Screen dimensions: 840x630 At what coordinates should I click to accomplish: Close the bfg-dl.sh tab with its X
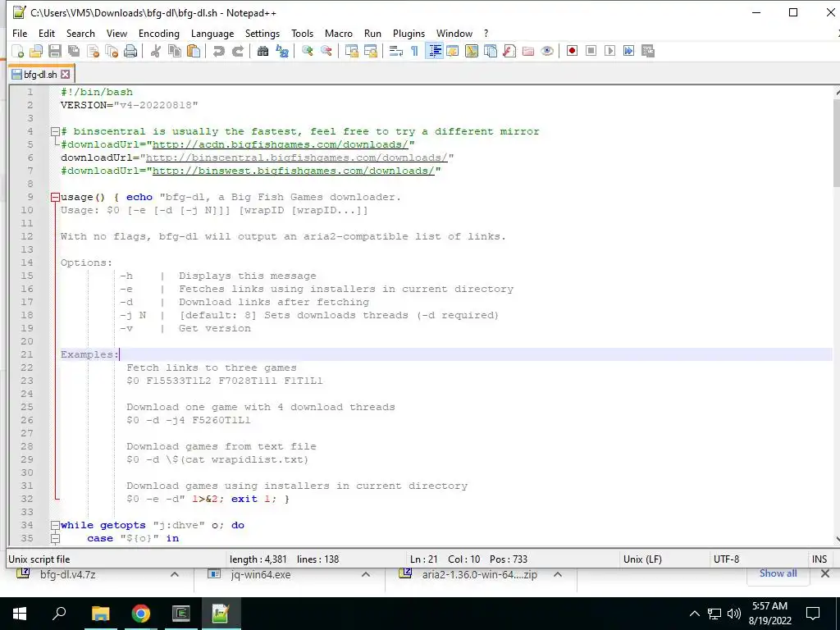click(66, 74)
